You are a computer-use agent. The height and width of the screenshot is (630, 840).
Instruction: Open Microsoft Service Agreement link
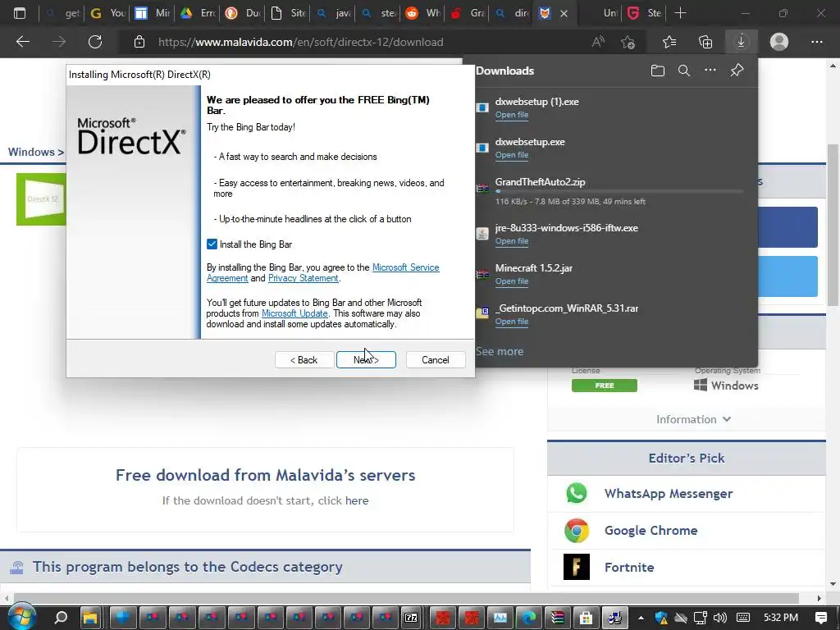point(405,267)
